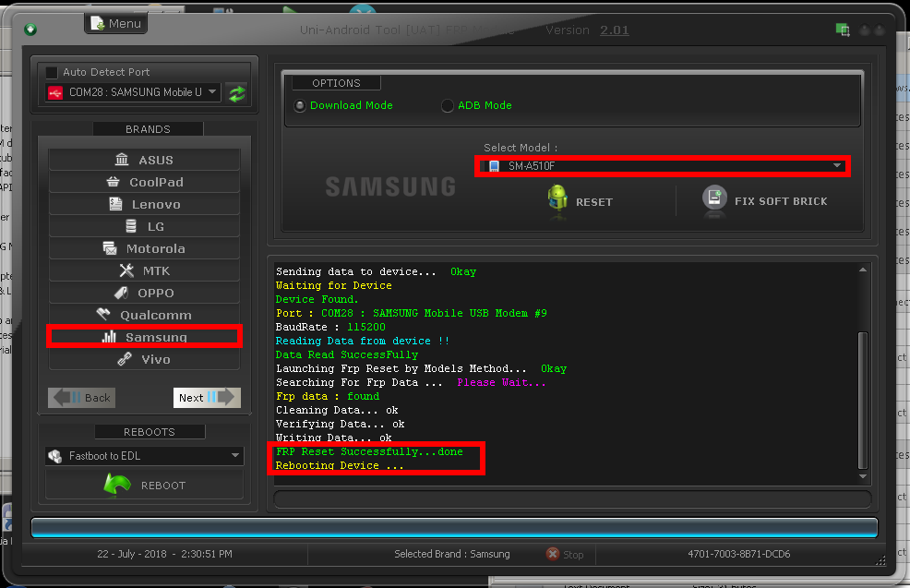The width and height of the screenshot is (910, 588).
Task: Select the Qualcomm brand
Action: pyautogui.click(x=145, y=315)
